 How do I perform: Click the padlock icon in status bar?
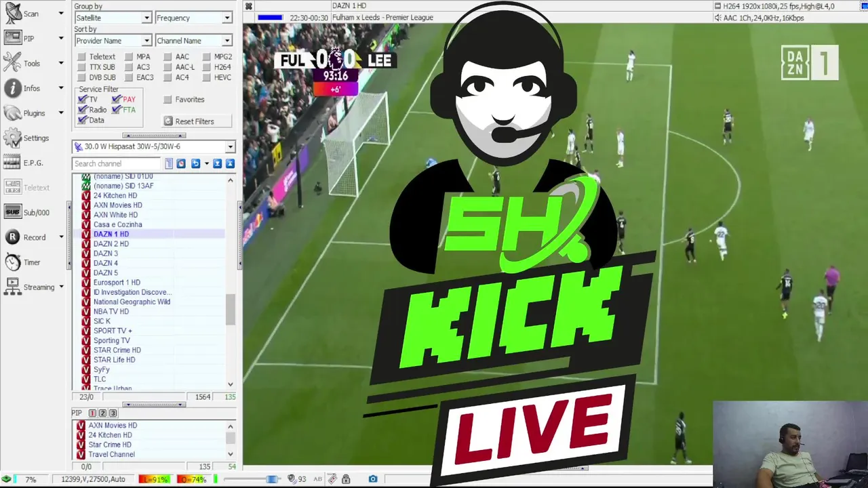point(346,479)
